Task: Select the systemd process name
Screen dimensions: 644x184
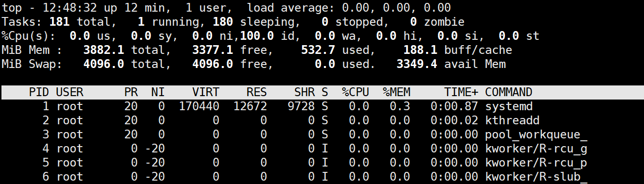Action: (509, 106)
